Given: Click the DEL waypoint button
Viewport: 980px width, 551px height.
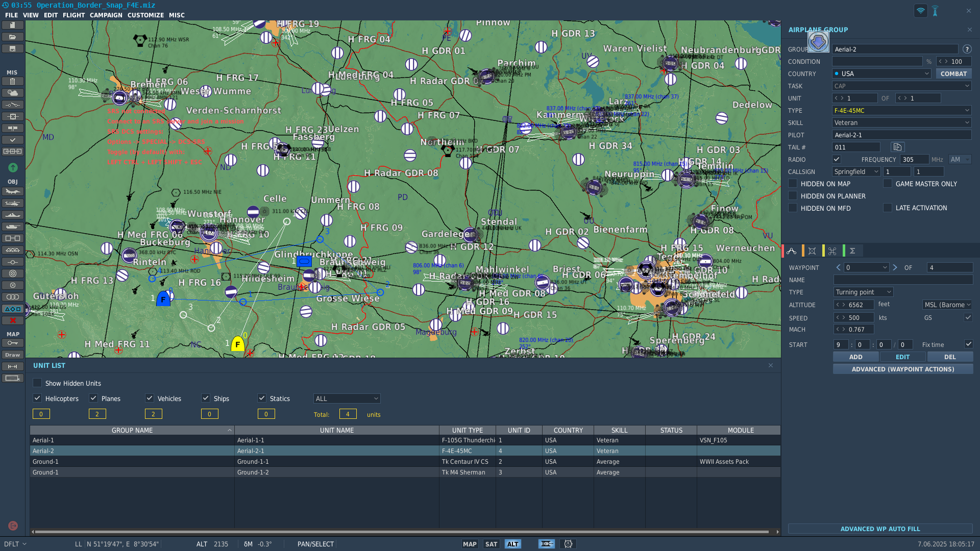Looking at the screenshot, I should coord(950,357).
